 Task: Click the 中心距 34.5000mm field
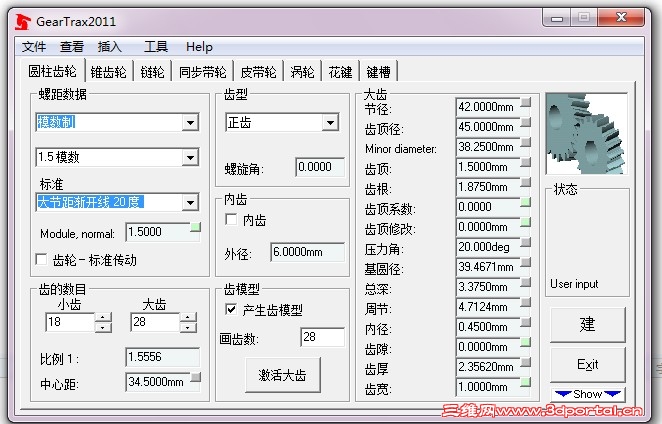pos(158,382)
